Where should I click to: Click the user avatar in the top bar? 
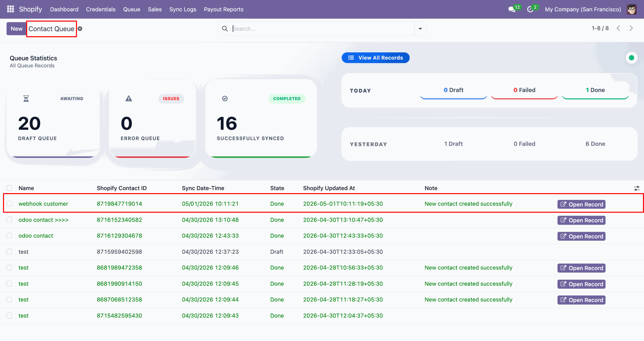[632, 9]
